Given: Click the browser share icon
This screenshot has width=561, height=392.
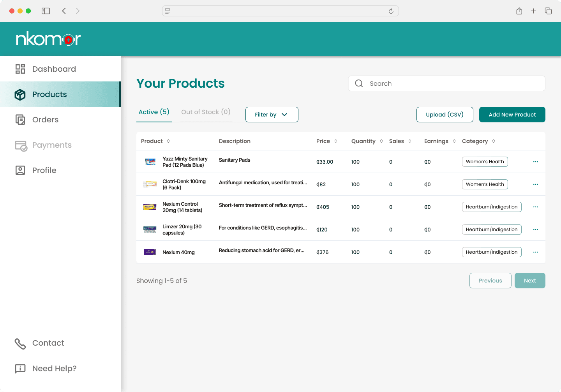Looking at the screenshot, I should 519,11.
